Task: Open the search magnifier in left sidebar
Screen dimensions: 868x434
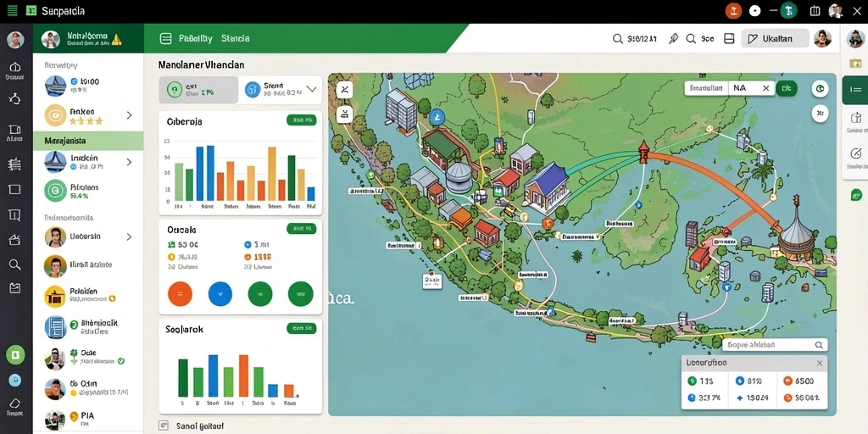Action: 14,264
